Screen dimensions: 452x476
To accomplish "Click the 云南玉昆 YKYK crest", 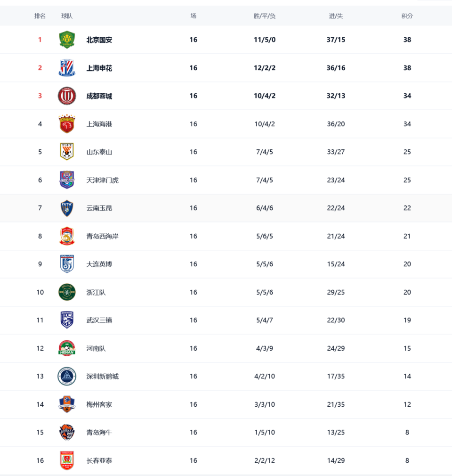I will 67,208.
